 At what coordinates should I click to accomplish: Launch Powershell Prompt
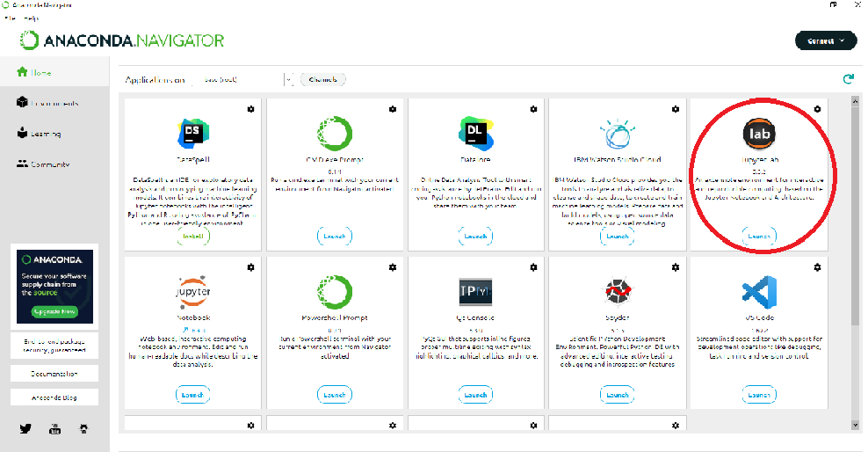pos(335,395)
